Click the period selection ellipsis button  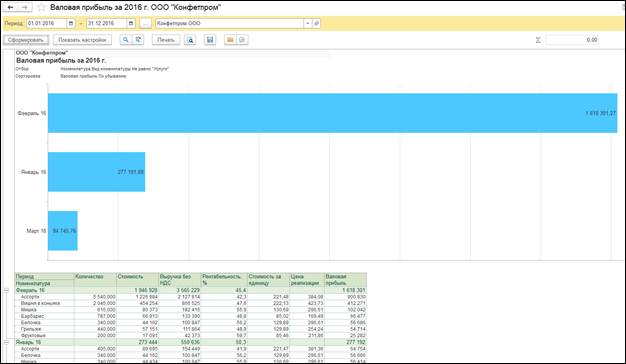click(145, 24)
